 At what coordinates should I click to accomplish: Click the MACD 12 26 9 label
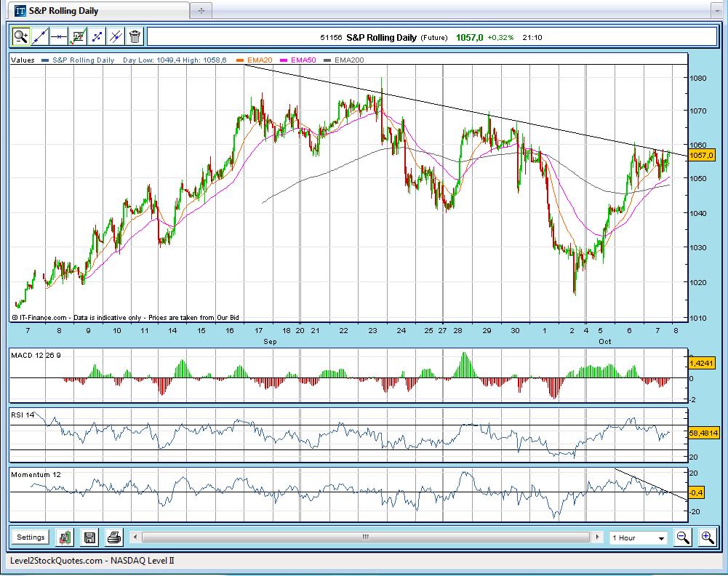pos(36,355)
